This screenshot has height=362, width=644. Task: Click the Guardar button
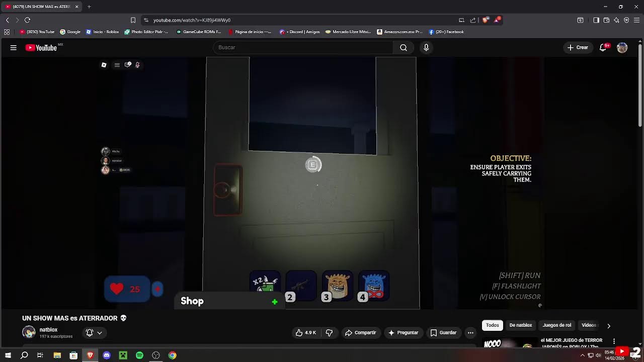pyautogui.click(x=443, y=332)
